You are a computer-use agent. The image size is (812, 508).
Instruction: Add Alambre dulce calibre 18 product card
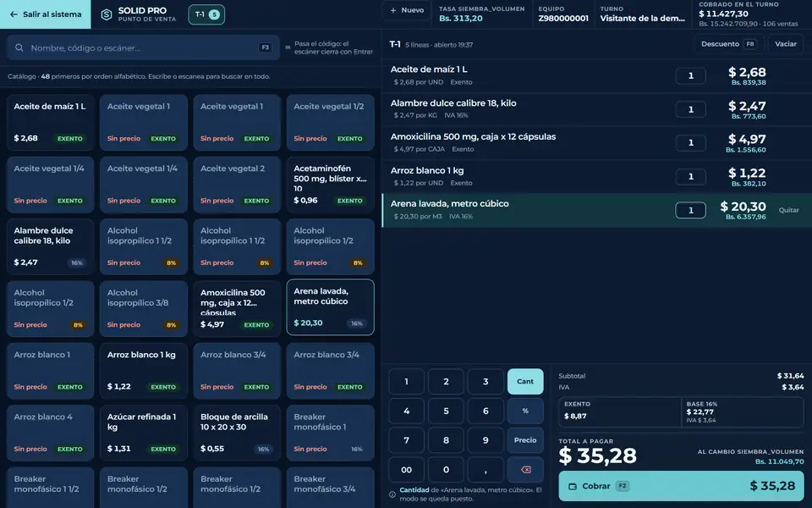[x=50, y=246]
